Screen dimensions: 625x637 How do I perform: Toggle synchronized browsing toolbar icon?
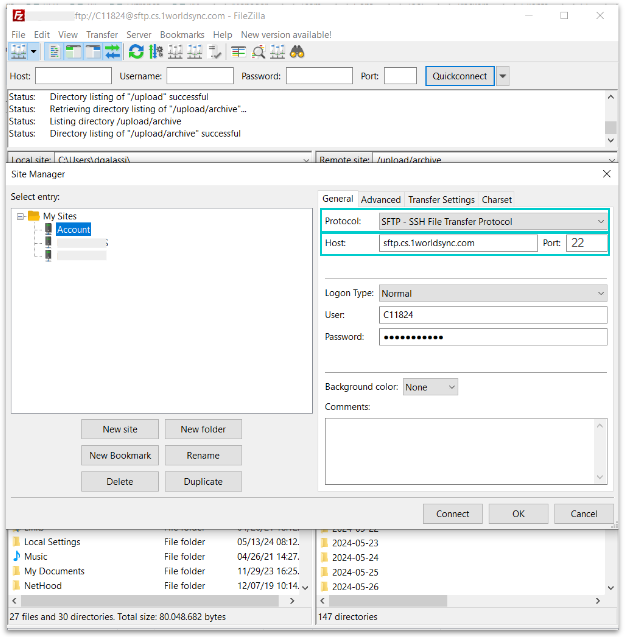tap(278, 52)
